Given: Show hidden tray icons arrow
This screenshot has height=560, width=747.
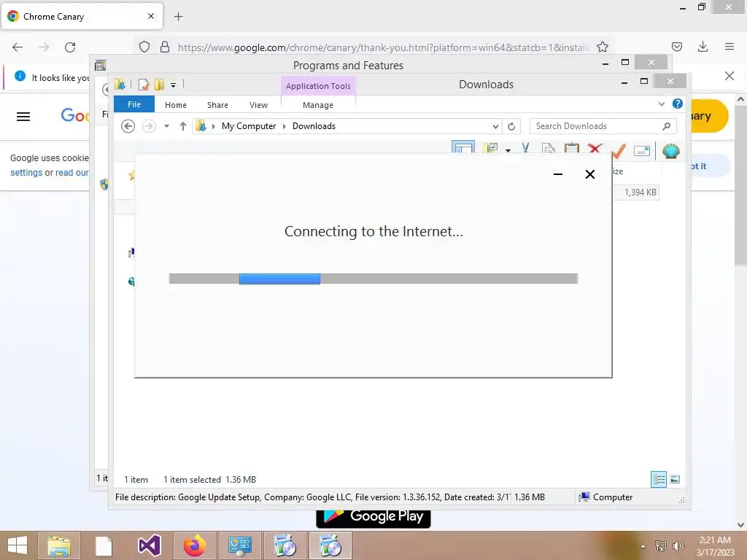Looking at the screenshot, I should pyautogui.click(x=643, y=546).
